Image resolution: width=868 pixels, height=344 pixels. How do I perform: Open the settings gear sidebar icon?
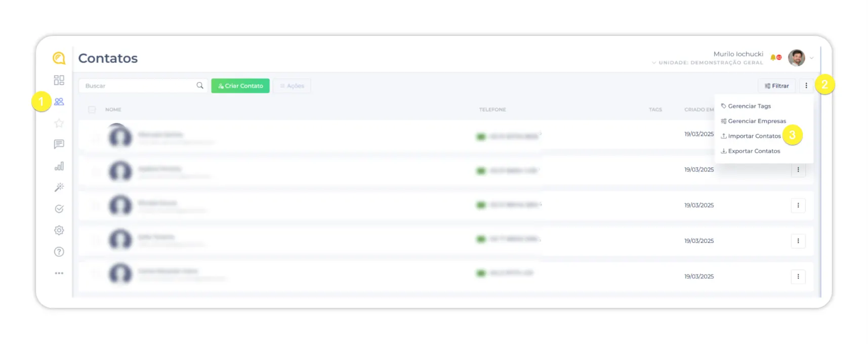(x=59, y=230)
